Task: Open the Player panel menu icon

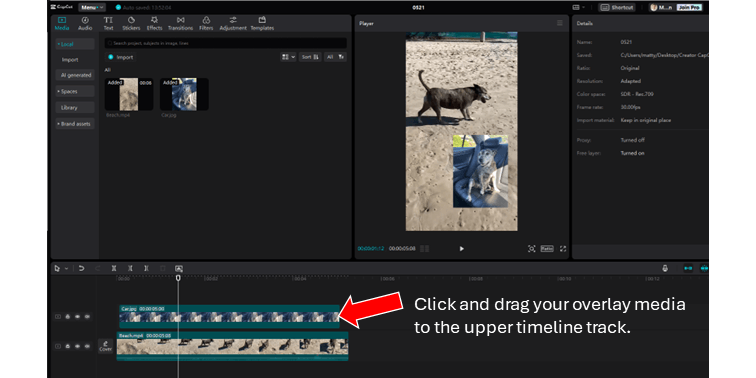Action: tap(559, 23)
